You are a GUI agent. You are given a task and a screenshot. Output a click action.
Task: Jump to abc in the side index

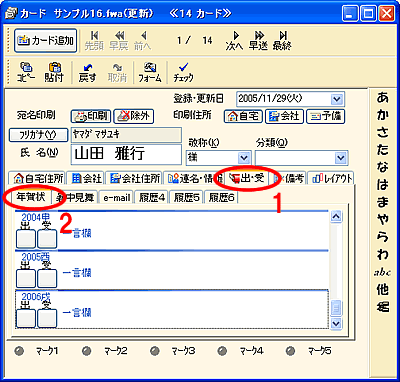[x=382, y=273]
